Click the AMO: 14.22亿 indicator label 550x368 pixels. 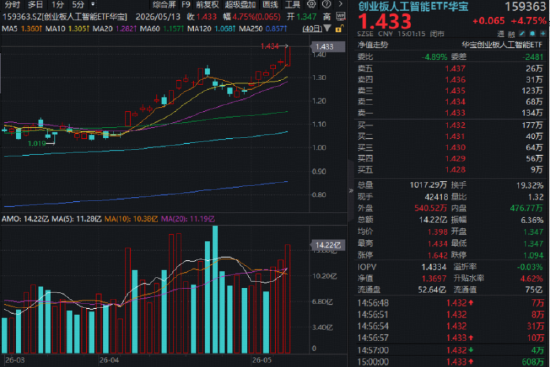tap(25, 219)
